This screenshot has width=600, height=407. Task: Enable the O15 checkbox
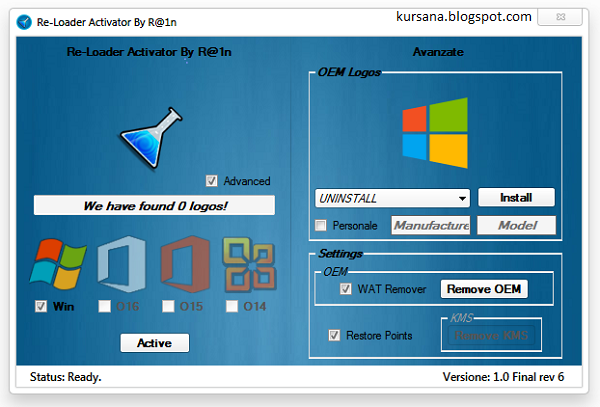coord(168,306)
